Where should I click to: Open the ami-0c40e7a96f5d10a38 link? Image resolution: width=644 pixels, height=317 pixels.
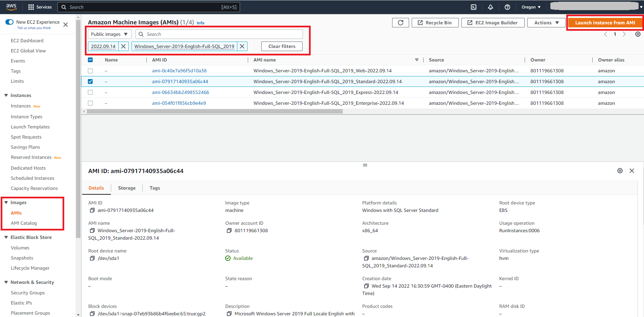[179, 71]
